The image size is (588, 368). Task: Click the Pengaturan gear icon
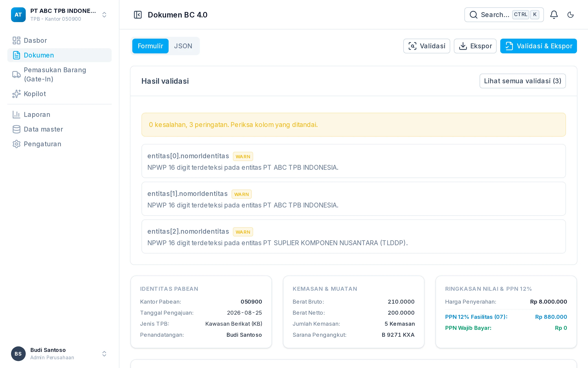click(x=16, y=144)
